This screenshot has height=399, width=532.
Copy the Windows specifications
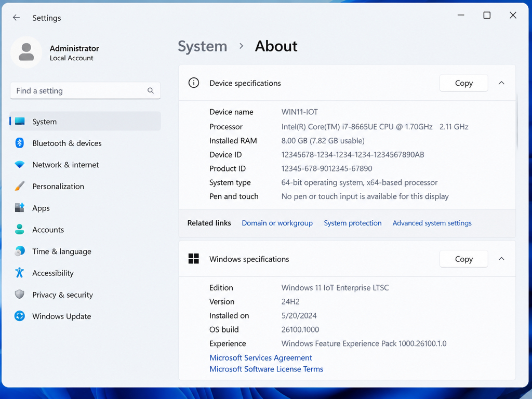click(464, 259)
